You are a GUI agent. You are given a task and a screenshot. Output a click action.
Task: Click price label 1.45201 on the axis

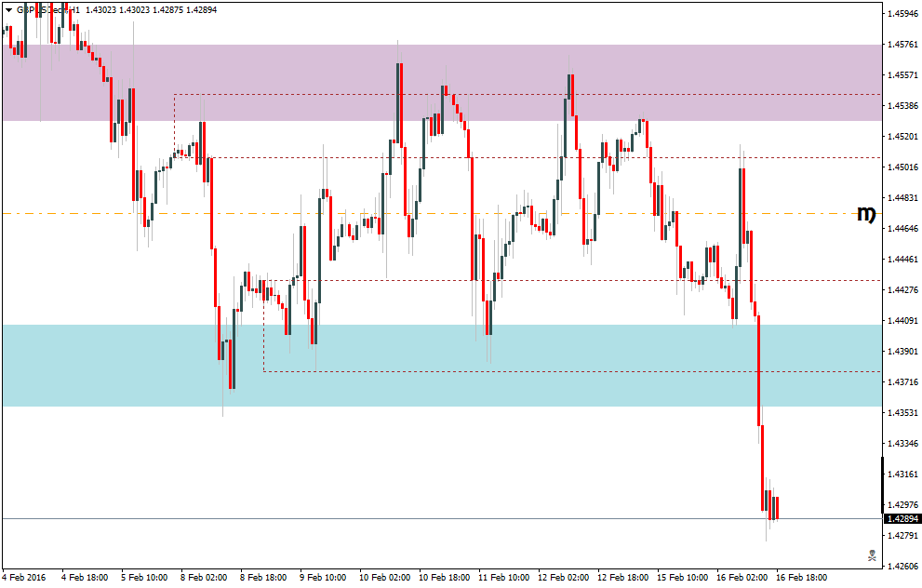tap(902, 137)
